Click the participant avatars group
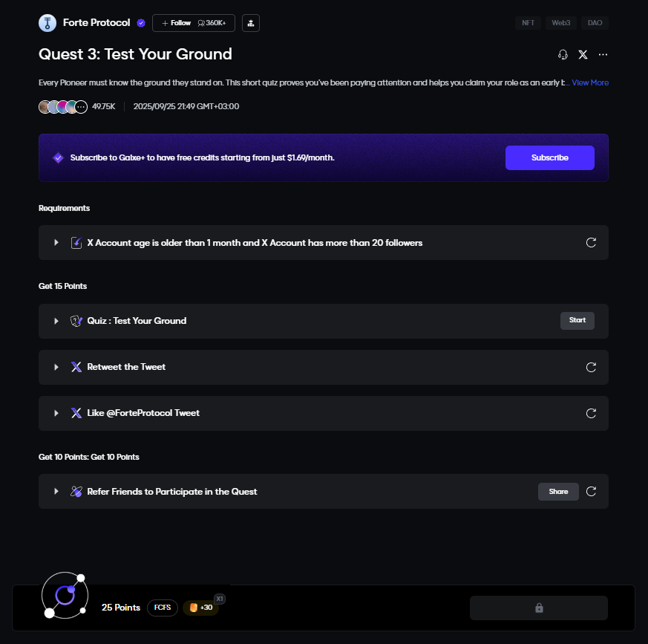Screen dimensions: 648x644 click(62, 106)
